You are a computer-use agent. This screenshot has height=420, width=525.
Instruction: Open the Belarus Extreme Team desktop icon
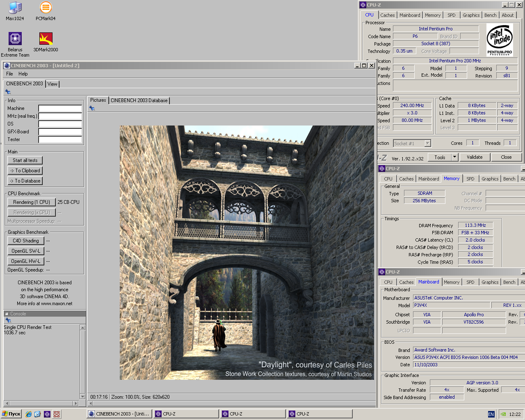(x=15, y=44)
